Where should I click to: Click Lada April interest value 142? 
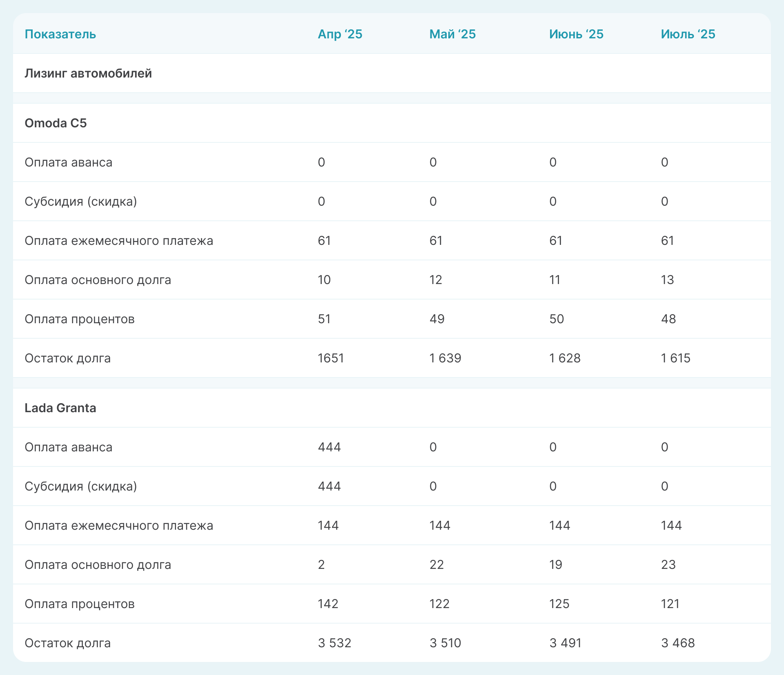(328, 604)
